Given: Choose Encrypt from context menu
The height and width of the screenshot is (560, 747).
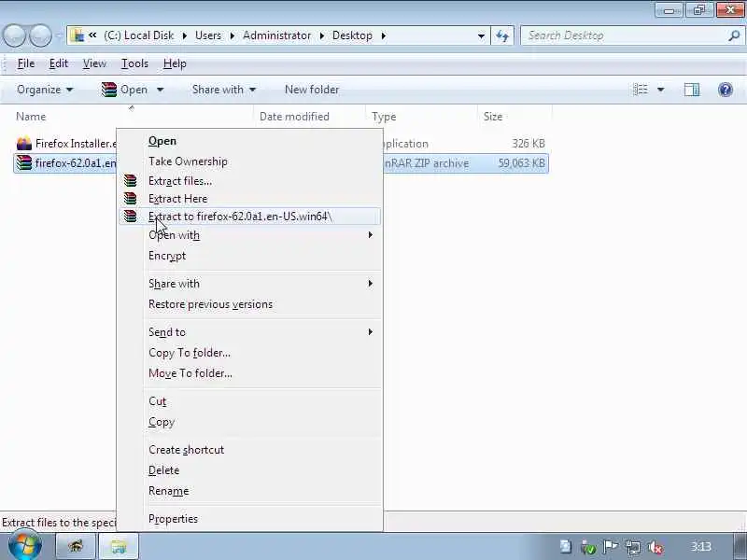Looking at the screenshot, I should pyautogui.click(x=249, y=256).
